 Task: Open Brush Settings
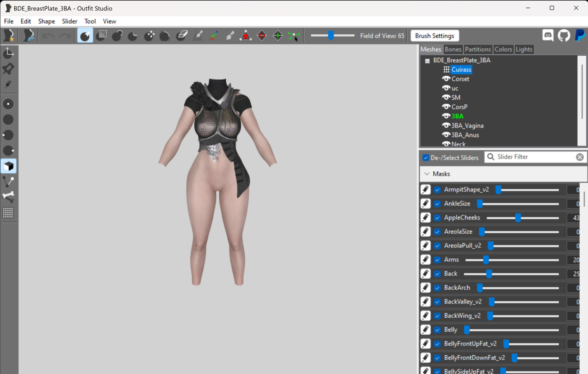pyautogui.click(x=435, y=36)
